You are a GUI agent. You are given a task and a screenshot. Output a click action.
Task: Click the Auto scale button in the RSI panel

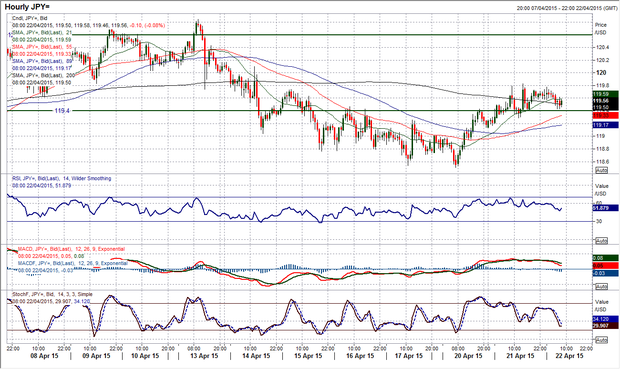(601, 241)
